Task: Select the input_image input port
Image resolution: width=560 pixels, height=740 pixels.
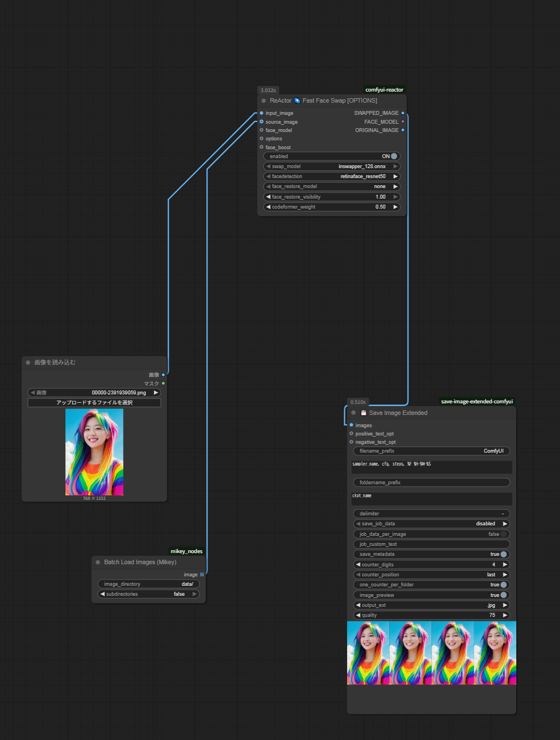Action: coord(262,113)
